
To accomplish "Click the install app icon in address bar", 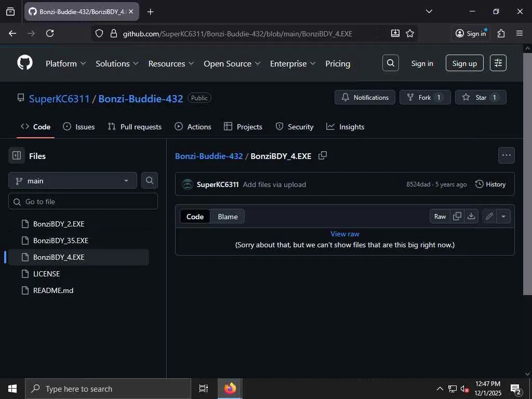I will click(x=395, y=33).
